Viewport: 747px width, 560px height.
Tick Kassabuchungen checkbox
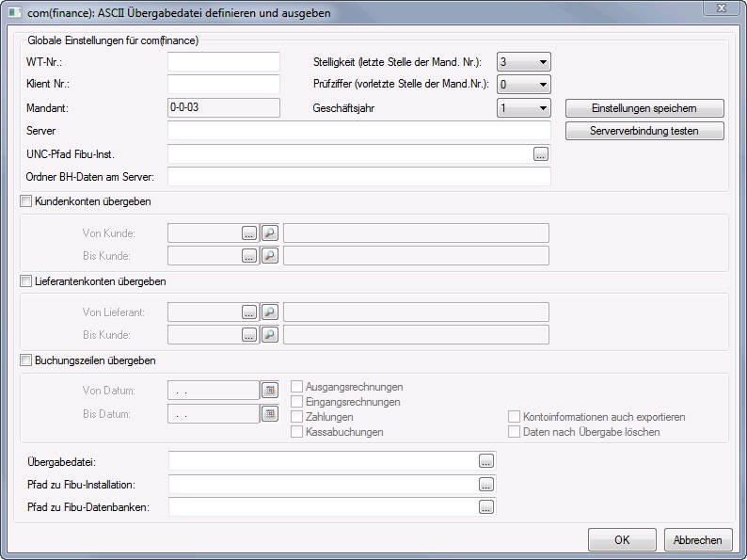pyautogui.click(x=296, y=432)
